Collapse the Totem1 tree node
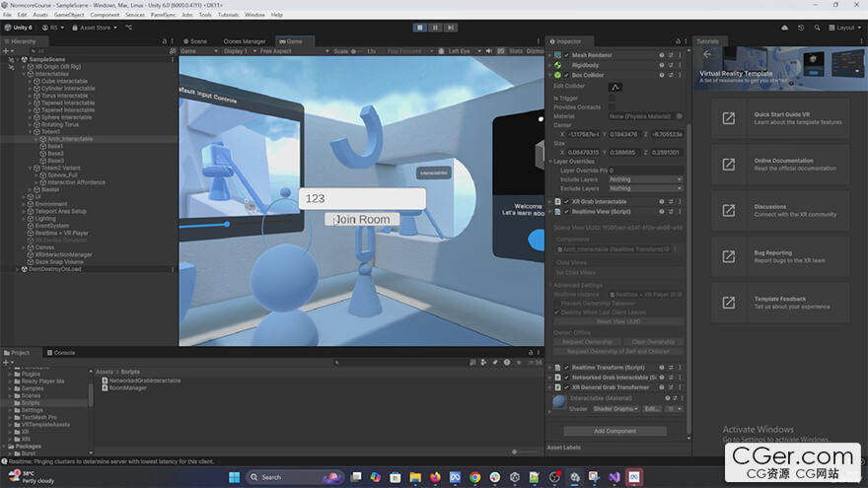 pyautogui.click(x=30, y=132)
